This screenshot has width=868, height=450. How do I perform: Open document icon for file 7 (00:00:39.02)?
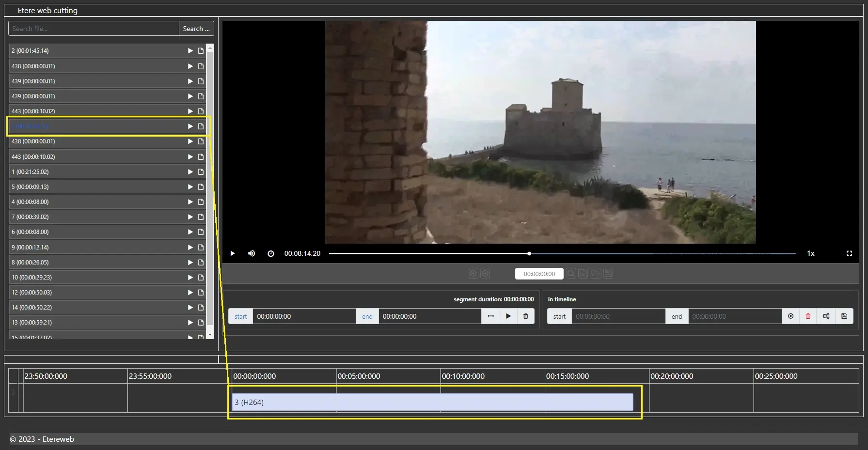201,217
